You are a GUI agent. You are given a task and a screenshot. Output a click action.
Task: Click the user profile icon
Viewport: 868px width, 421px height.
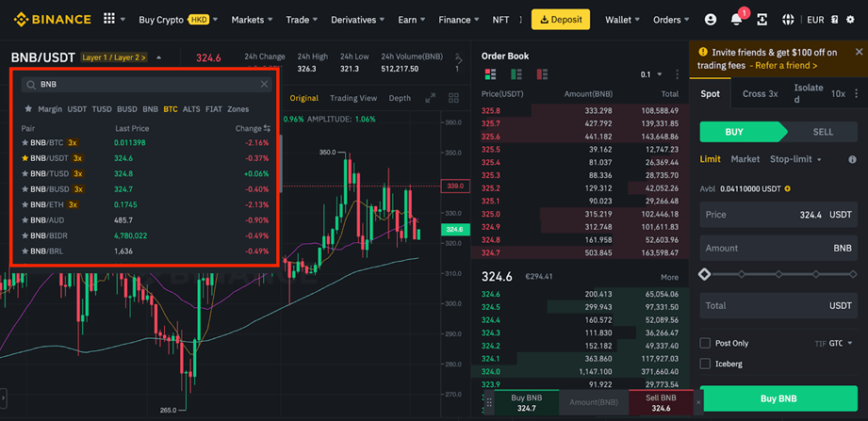coord(711,20)
